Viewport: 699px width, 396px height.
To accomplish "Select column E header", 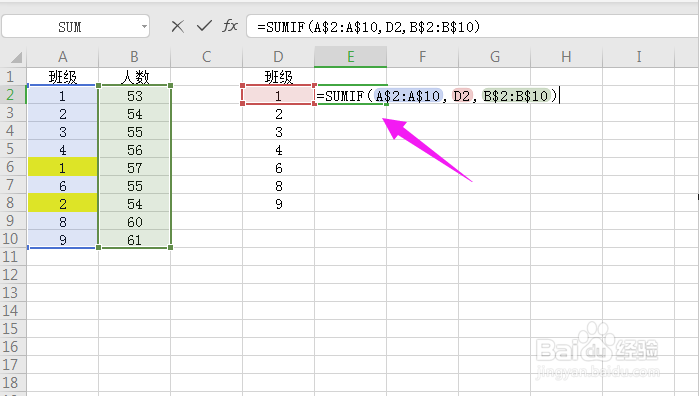I will [350, 57].
